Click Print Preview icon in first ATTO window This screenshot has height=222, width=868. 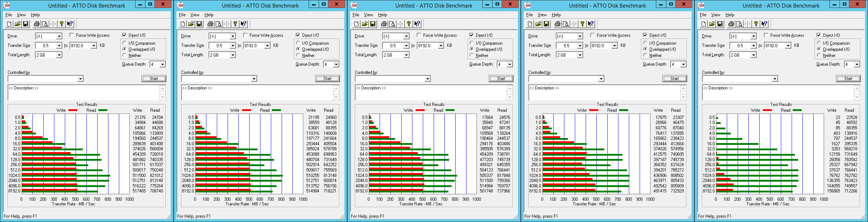point(45,24)
